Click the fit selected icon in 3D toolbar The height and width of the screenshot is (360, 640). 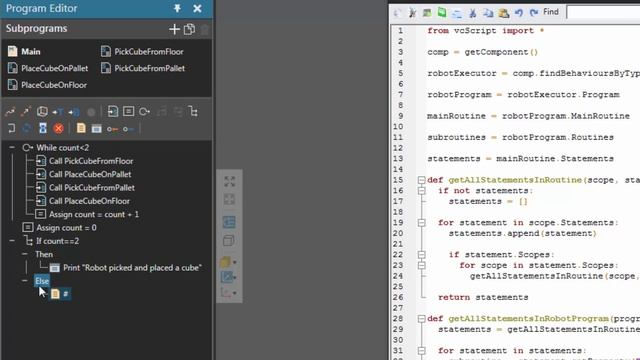point(229,200)
